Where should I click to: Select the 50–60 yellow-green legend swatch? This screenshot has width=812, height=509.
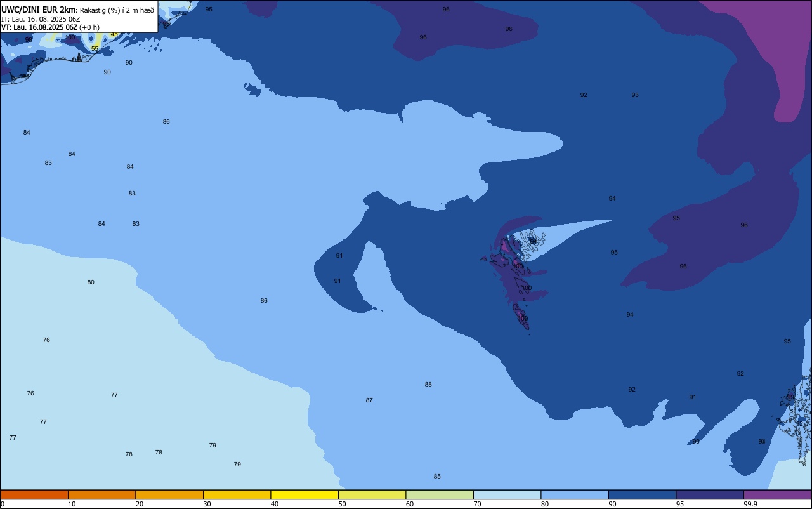click(372, 494)
